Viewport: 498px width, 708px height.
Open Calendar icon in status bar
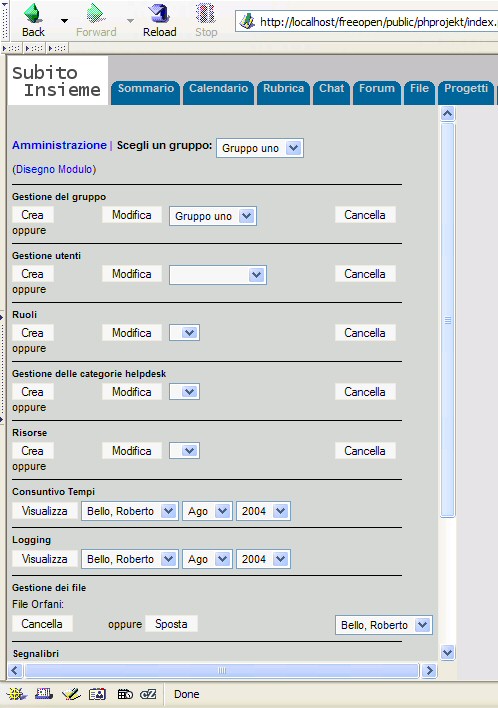coord(125,694)
